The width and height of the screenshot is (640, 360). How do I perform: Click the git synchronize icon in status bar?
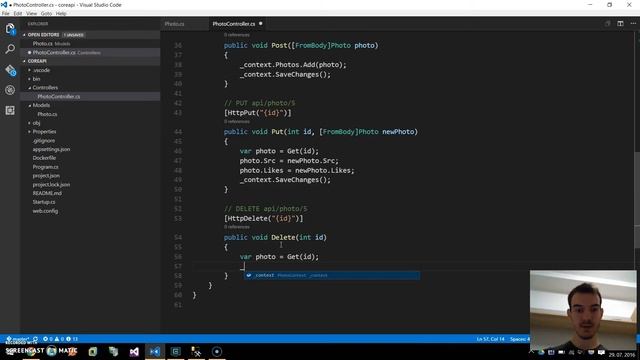36,339
